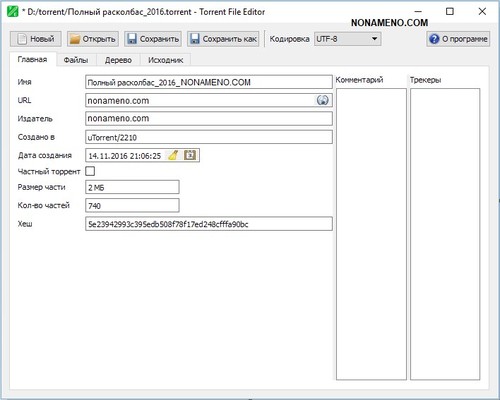This screenshot has height=400, width=500.
Task: Expand the Кодировка UTF-8 dropdown
Action: [348, 39]
